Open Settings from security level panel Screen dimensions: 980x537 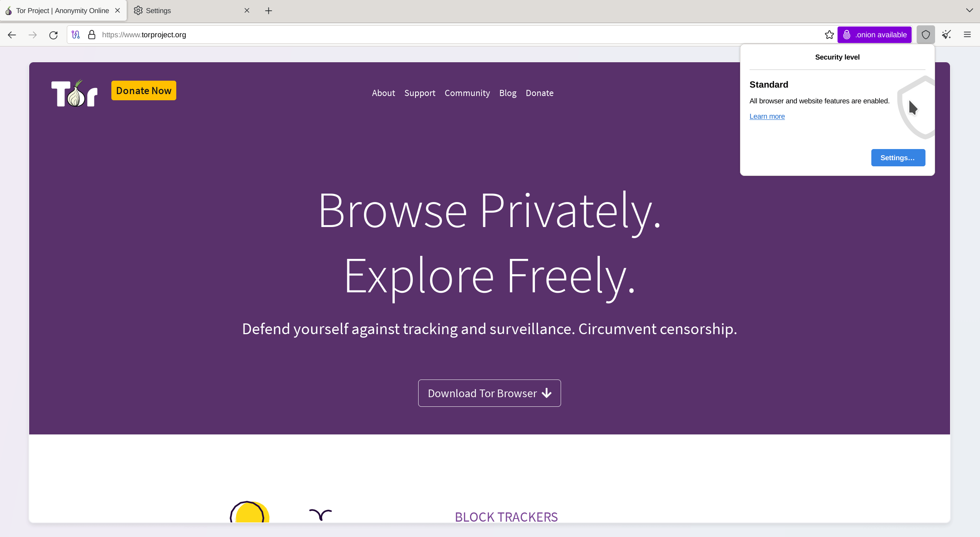click(898, 157)
